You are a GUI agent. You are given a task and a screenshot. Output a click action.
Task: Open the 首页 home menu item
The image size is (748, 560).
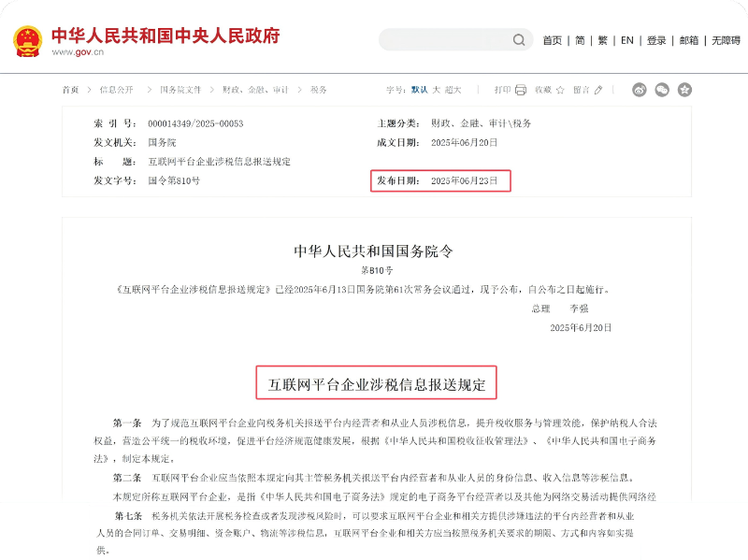tap(552, 40)
